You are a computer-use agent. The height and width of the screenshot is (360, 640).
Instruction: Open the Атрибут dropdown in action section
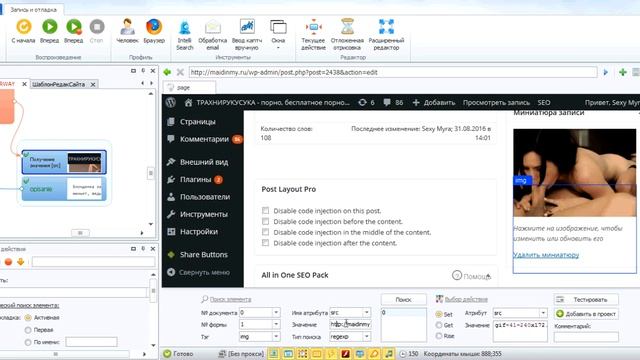[543, 313]
